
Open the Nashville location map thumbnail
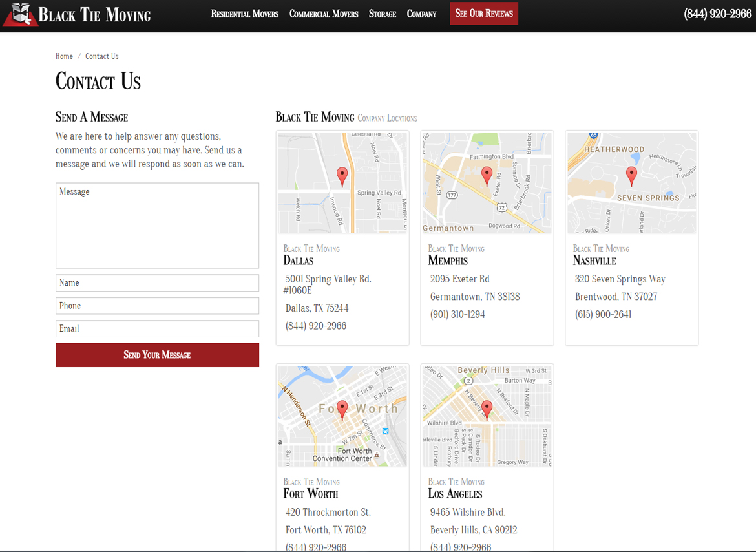tap(631, 183)
